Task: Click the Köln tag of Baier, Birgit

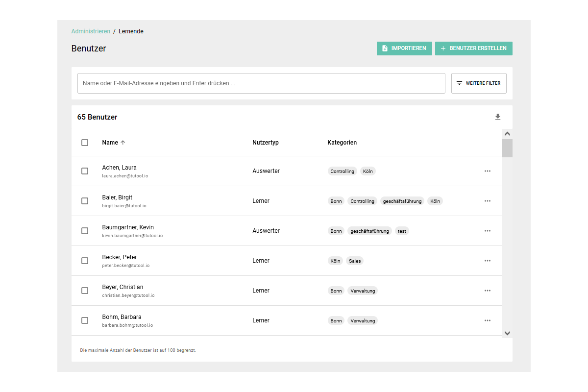Action: (435, 201)
